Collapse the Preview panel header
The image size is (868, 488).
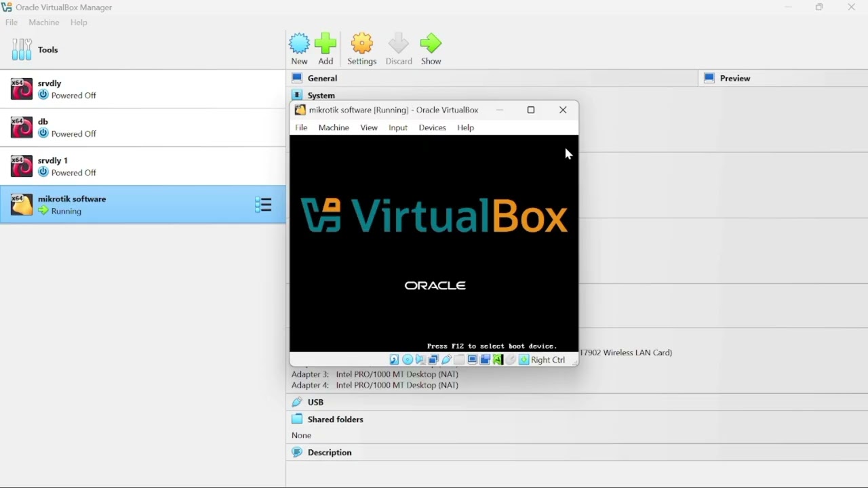click(x=783, y=78)
